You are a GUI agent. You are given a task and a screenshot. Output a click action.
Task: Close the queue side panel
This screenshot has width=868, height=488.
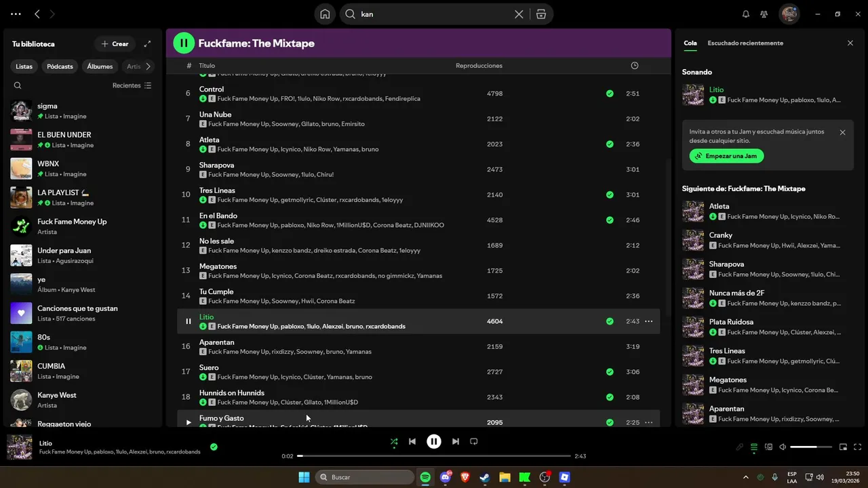[850, 43]
